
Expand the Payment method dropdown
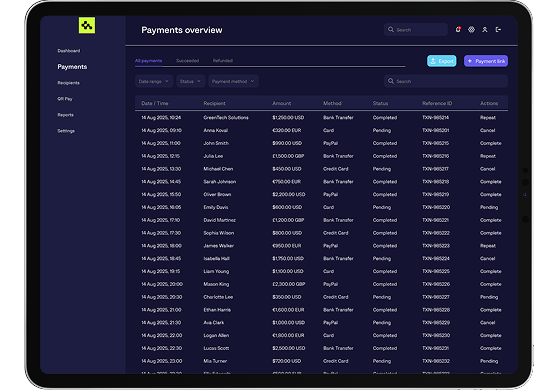click(233, 81)
